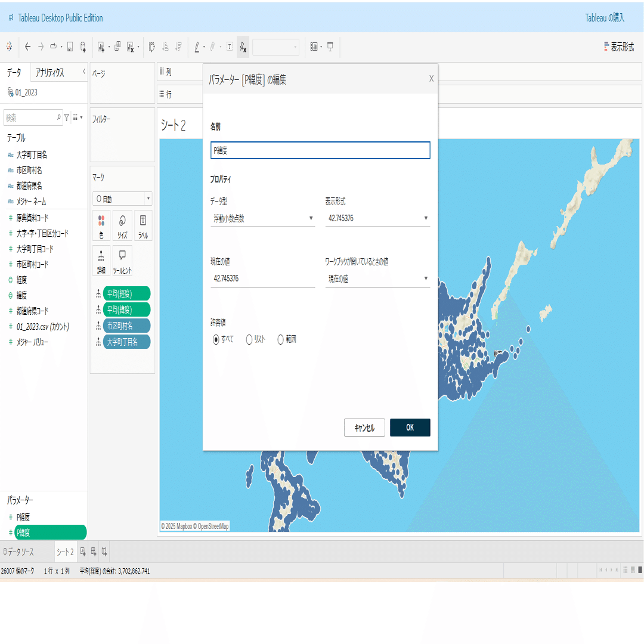Select the すべて allowable values radio button
This screenshot has height=644, width=644.
click(215, 339)
